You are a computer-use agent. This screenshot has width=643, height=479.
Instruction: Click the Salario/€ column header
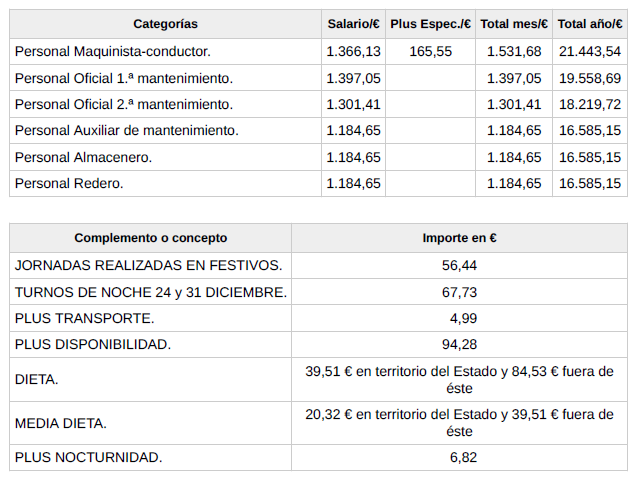[x=353, y=23]
